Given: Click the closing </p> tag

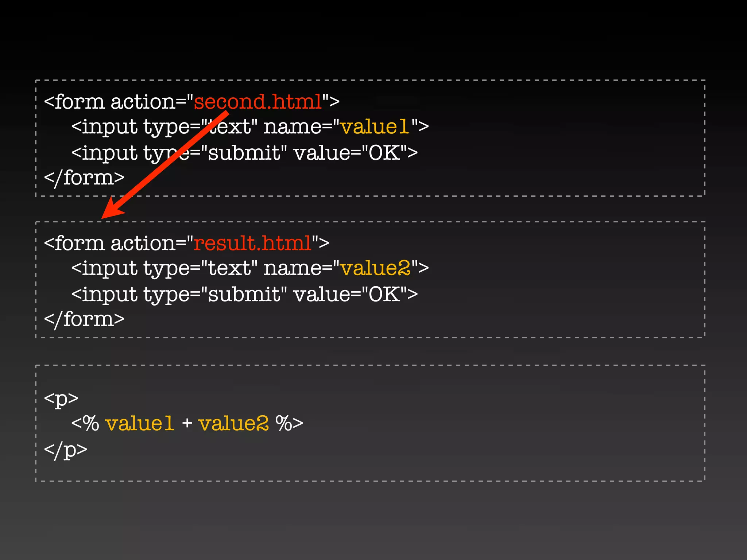Looking at the screenshot, I should coord(65,450).
